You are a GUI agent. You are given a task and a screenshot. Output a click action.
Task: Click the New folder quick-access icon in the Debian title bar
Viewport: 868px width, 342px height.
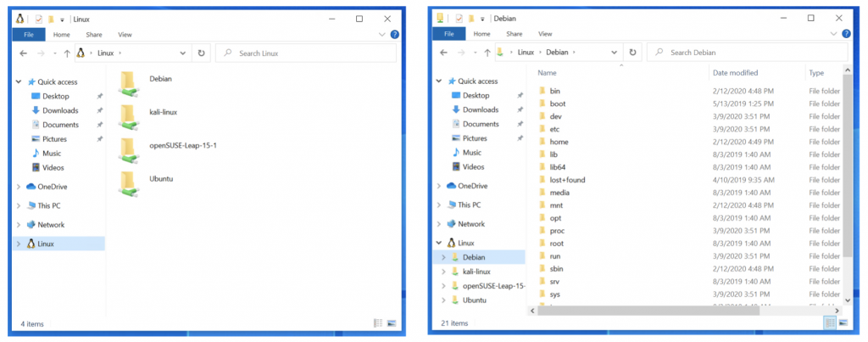pos(471,19)
